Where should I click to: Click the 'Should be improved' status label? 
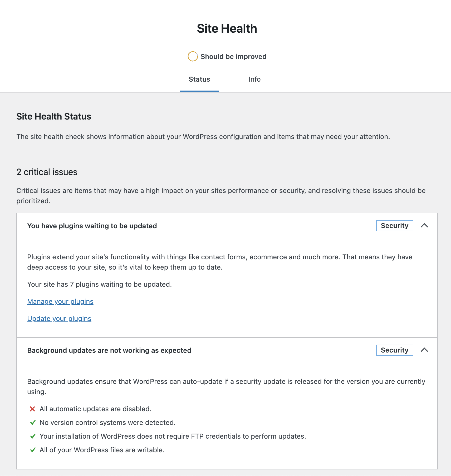pyautogui.click(x=233, y=57)
